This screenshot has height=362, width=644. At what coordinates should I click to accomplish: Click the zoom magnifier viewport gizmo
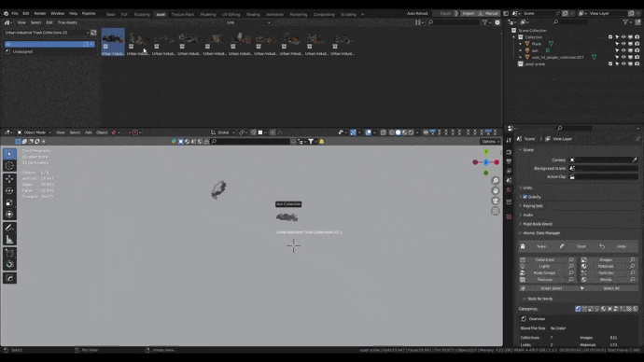tap(496, 181)
